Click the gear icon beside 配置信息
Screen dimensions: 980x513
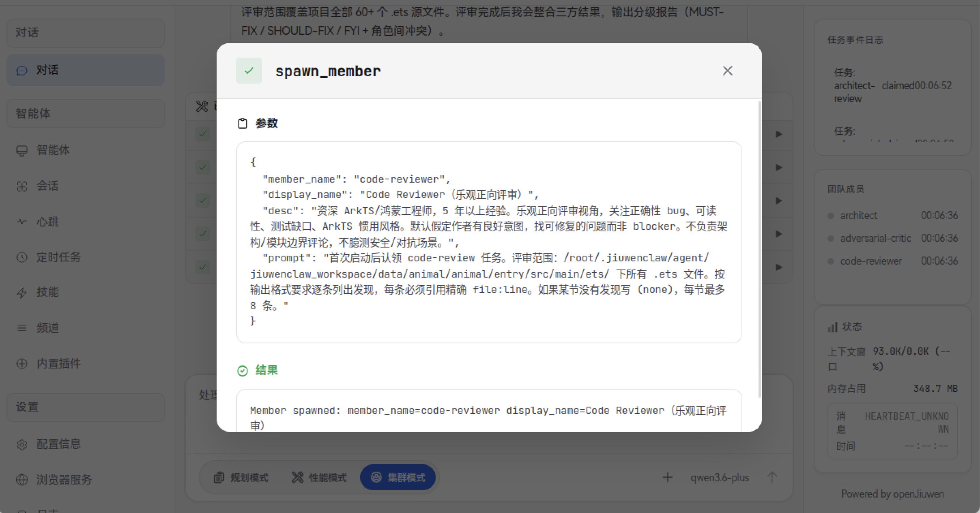pos(22,444)
